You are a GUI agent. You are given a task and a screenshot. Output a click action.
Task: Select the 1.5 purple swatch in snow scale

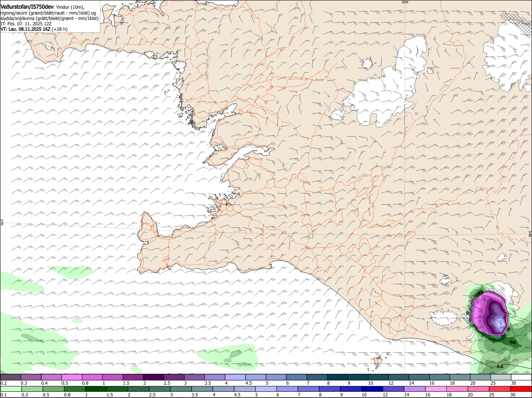[133, 377]
